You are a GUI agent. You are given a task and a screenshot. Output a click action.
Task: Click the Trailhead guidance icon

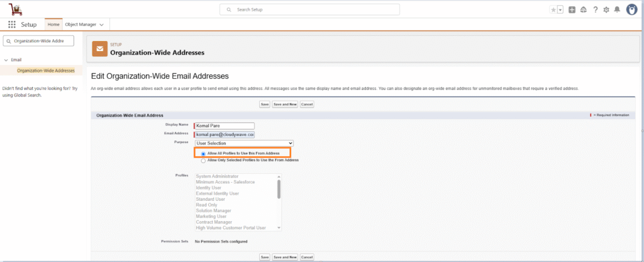(x=583, y=9)
